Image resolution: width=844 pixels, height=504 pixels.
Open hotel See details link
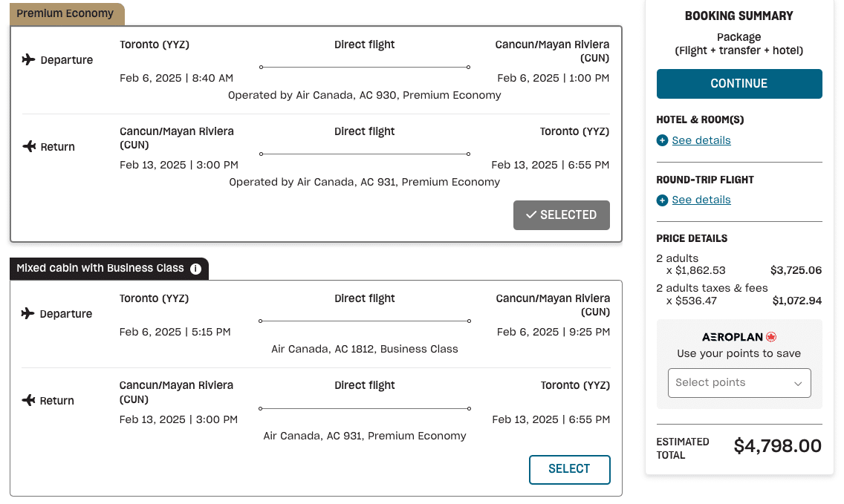coord(701,140)
